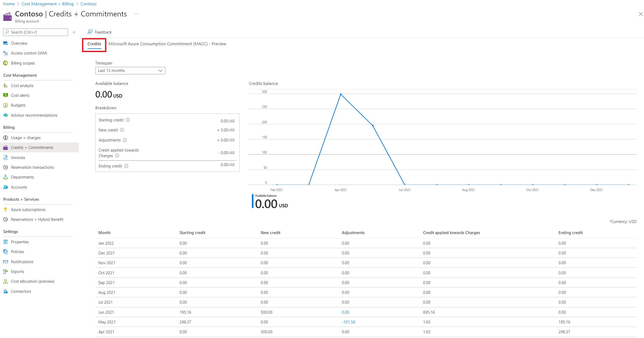The image size is (644, 338).
Task: Open Reservations + Hybrid Benefit
Action: tap(37, 219)
